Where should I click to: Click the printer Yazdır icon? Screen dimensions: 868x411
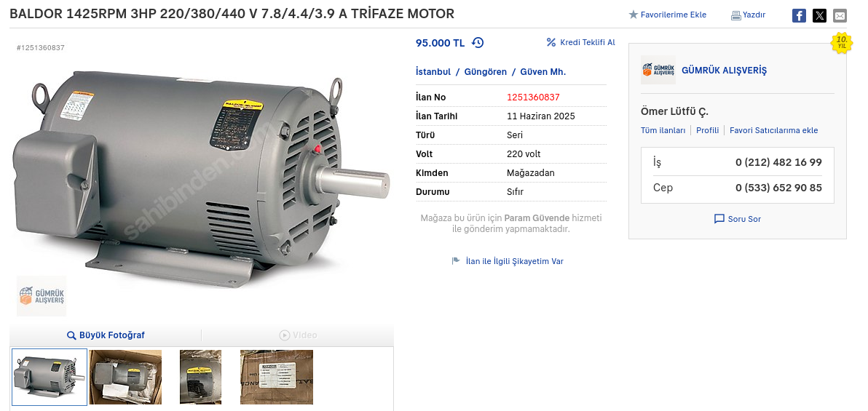(x=735, y=15)
